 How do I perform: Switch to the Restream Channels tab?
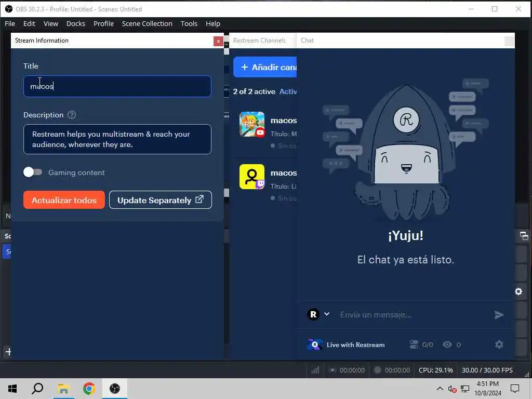pos(259,41)
